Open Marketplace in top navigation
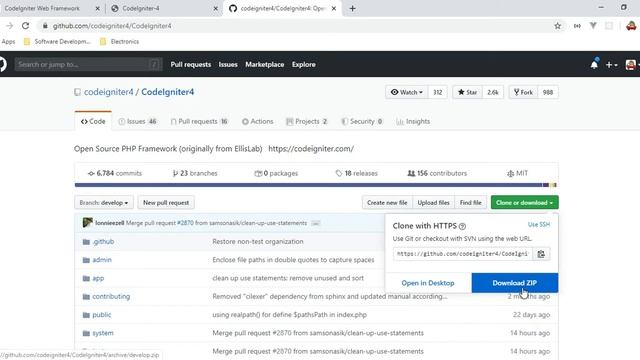 pyautogui.click(x=264, y=64)
